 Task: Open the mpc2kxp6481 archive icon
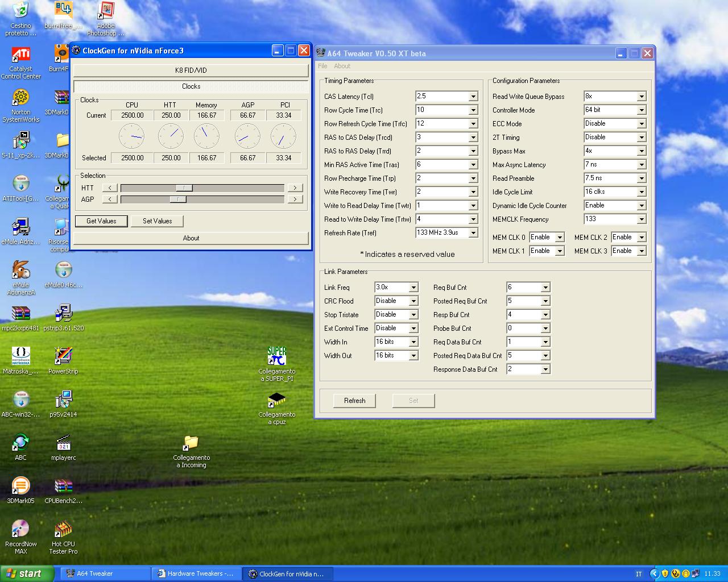[x=20, y=313]
